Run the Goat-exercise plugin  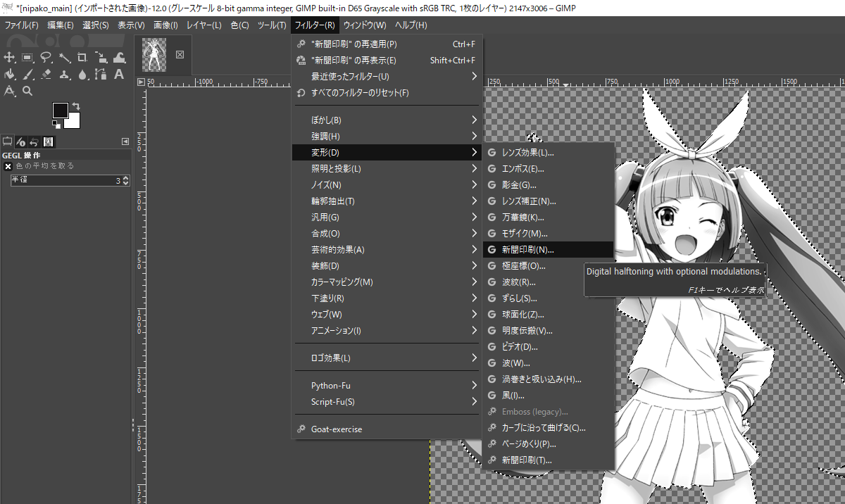click(387, 429)
